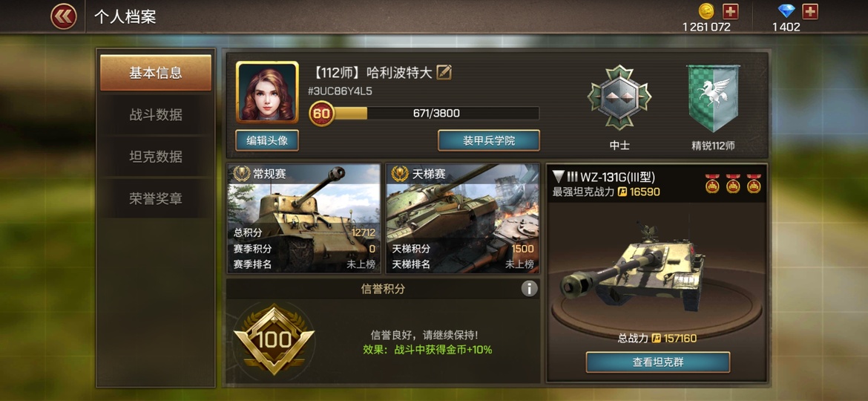Tap the back arrow icon
The width and height of the screenshot is (868, 401).
tap(64, 16)
